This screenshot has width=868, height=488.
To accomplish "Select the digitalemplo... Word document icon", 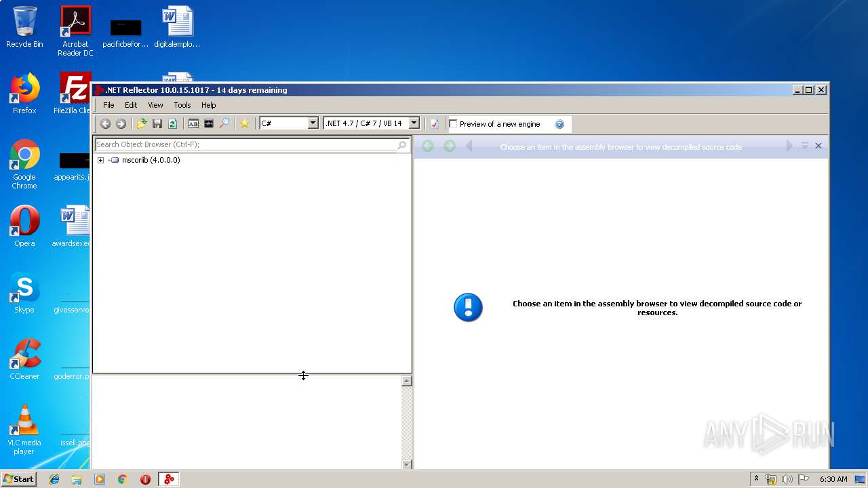I will pyautogui.click(x=177, y=27).
